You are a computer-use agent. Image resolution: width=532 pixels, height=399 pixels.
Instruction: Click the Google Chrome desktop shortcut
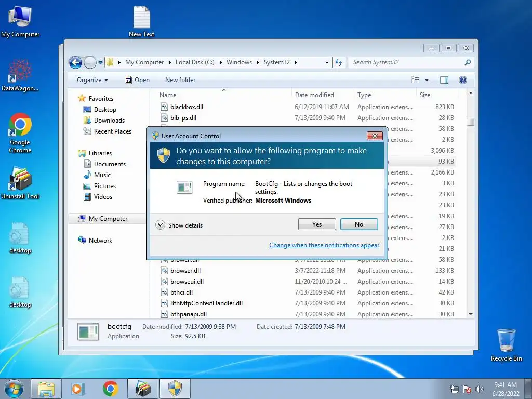pos(20,133)
